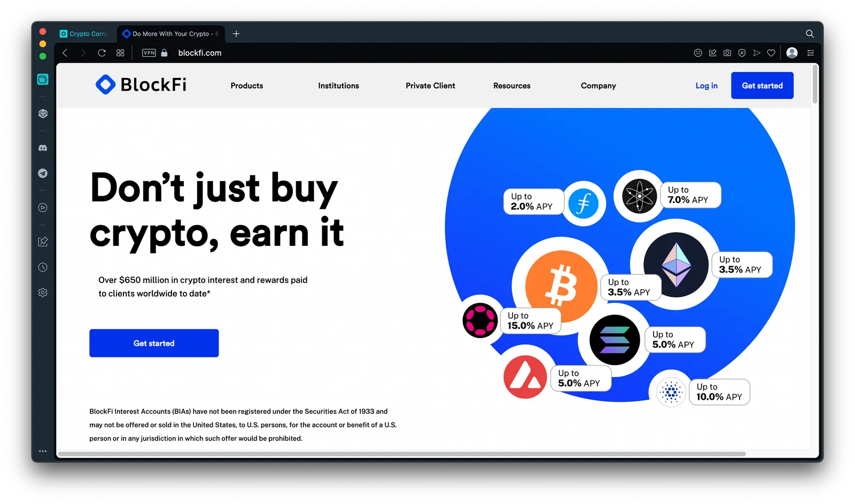Select the Institutions menu item
Image resolution: width=855 pixels, height=504 pixels.
tap(339, 86)
